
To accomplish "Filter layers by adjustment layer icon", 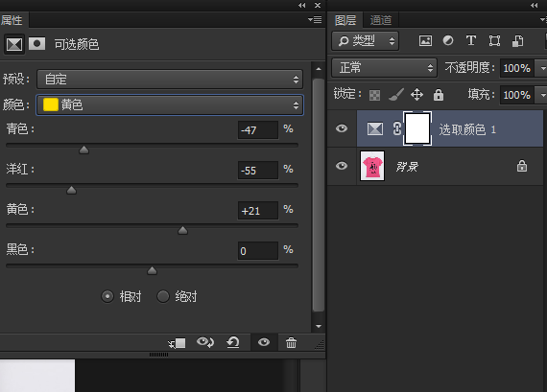I will point(448,41).
